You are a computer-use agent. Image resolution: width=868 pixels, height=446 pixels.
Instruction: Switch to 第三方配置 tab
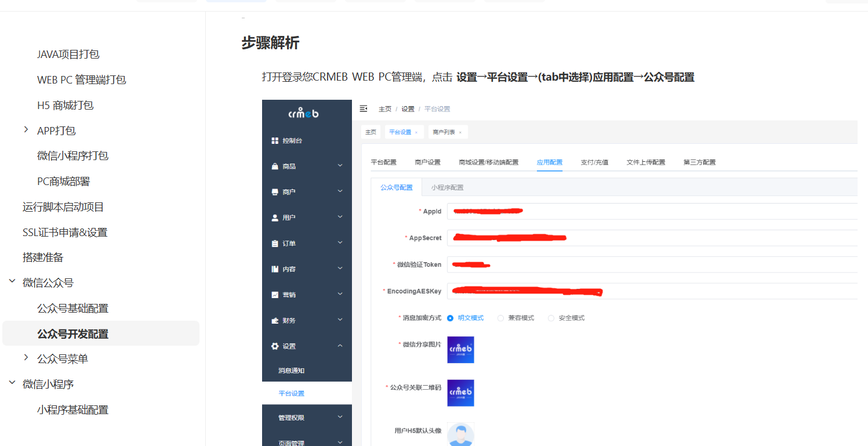700,162
